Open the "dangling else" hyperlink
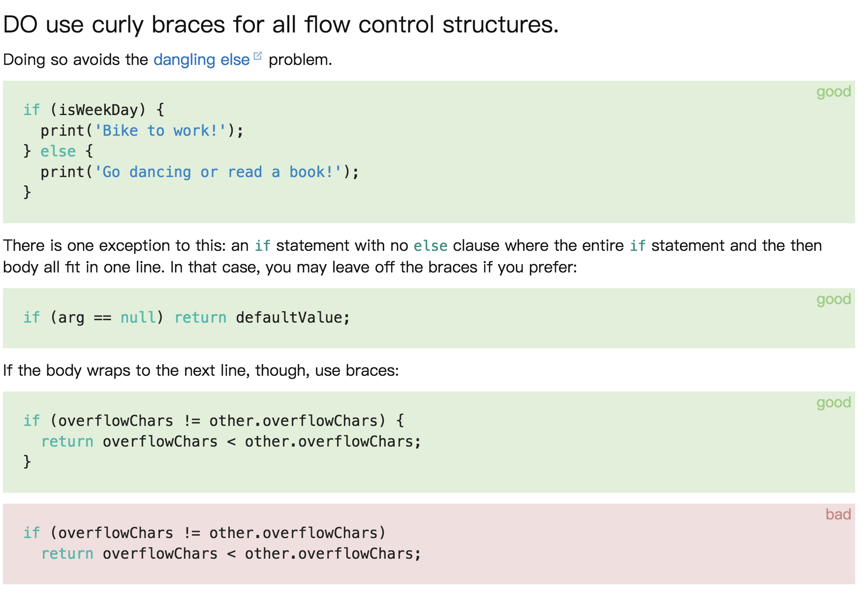868x601 pixels. click(201, 60)
